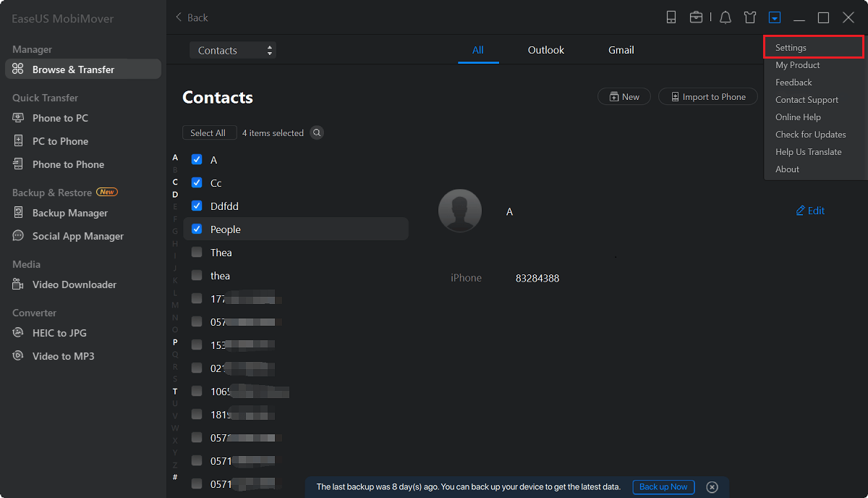Open HEIC to JPG converter
The image size is (868, 498).
[x=59, y=333]
